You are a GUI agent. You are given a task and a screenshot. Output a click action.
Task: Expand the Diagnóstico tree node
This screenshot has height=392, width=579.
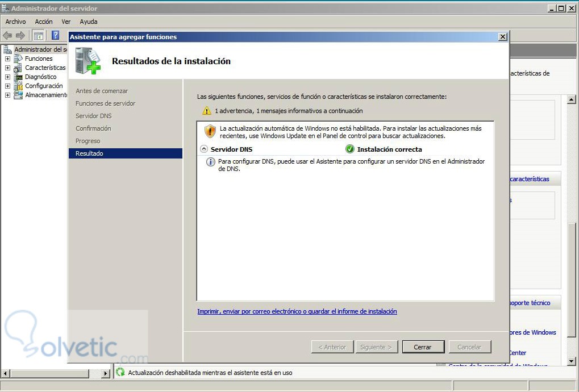point(7,77)
